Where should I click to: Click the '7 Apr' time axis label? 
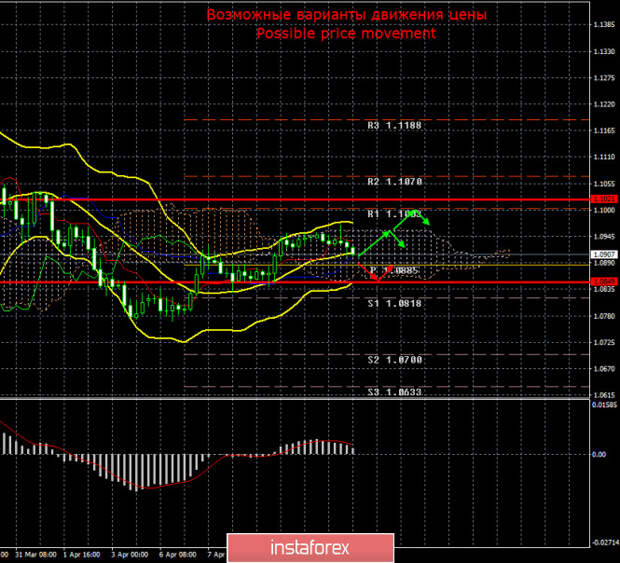216,555
